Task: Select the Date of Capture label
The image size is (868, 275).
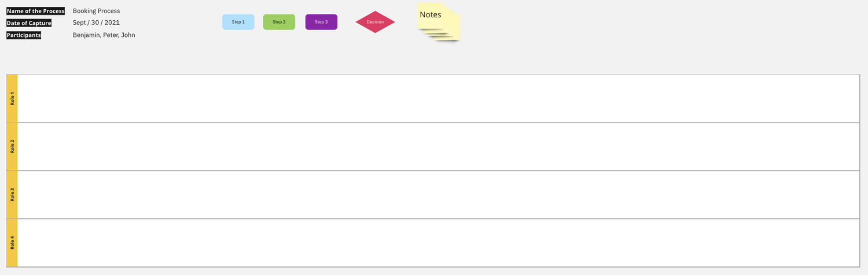Action: pos(29,23)
